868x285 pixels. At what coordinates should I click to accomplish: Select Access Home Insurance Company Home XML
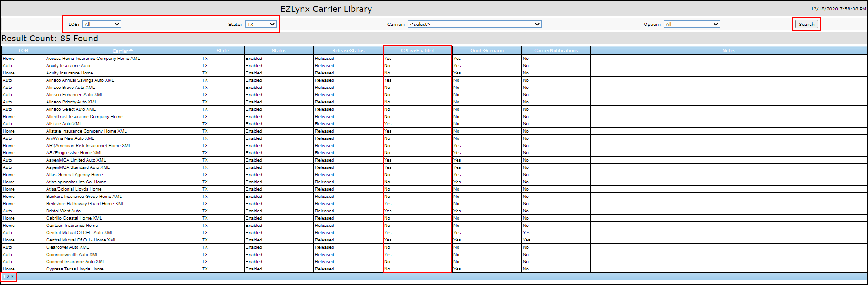coord(93,59)
